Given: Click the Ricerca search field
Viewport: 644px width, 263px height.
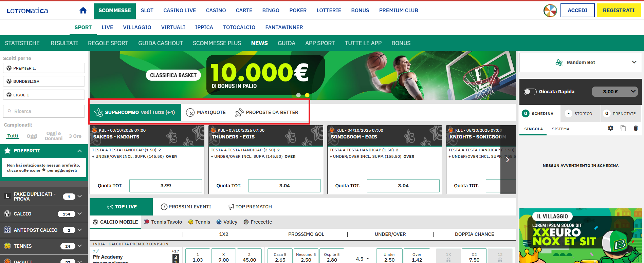Looking at the screenshot, I should 44,111.
